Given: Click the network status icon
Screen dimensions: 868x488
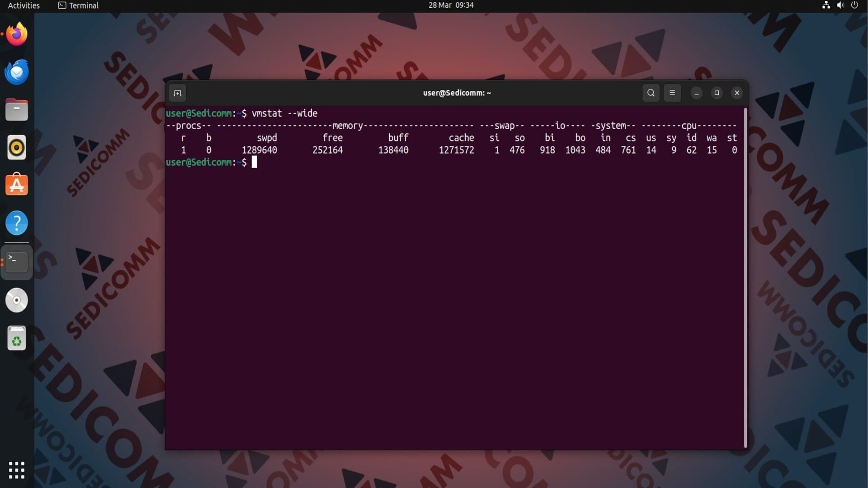Looking at the screenshot, I should (x=826, y=5).
